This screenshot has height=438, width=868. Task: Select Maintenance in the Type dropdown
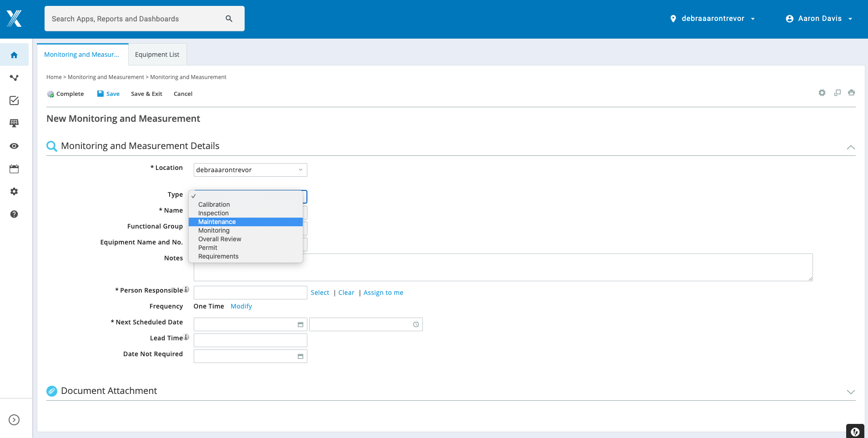pos(217,222)
